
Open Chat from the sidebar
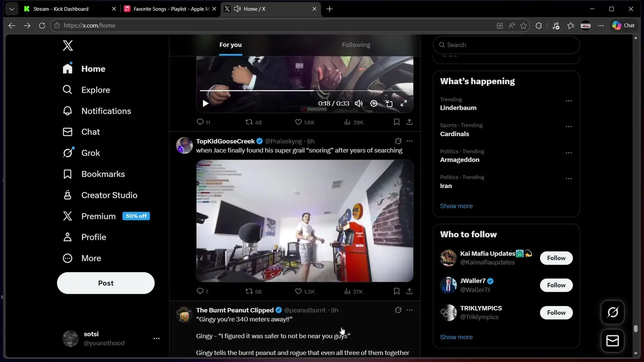(x=81, y=132)
